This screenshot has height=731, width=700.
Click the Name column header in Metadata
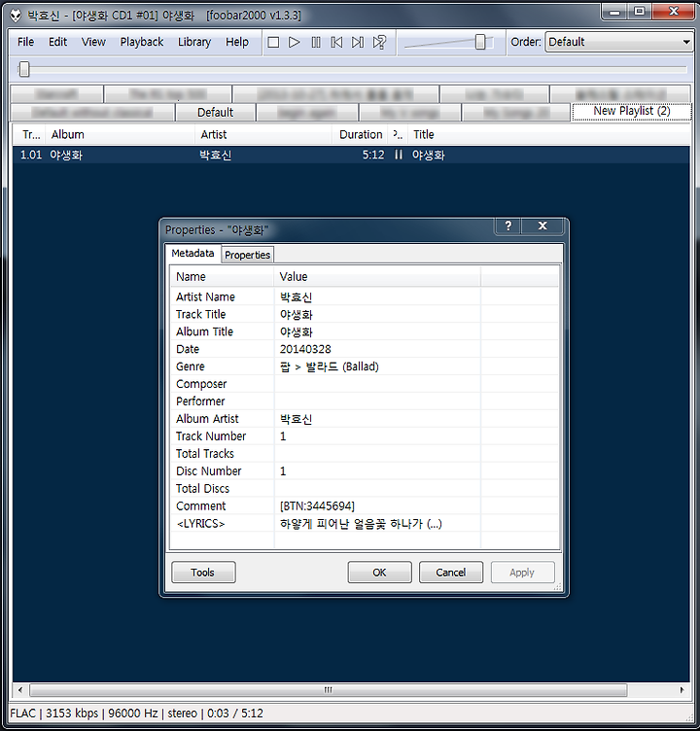coord(222,276)
